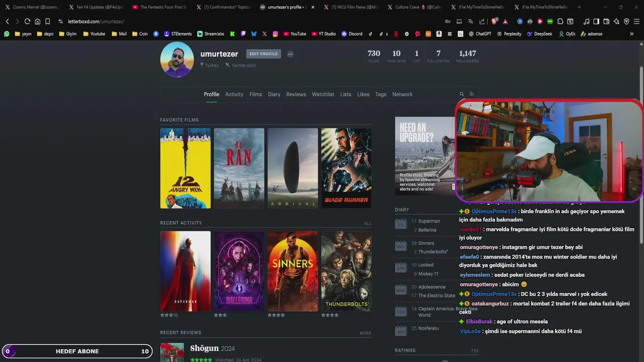Open the Ran favorite film poster

coord(239,168)
